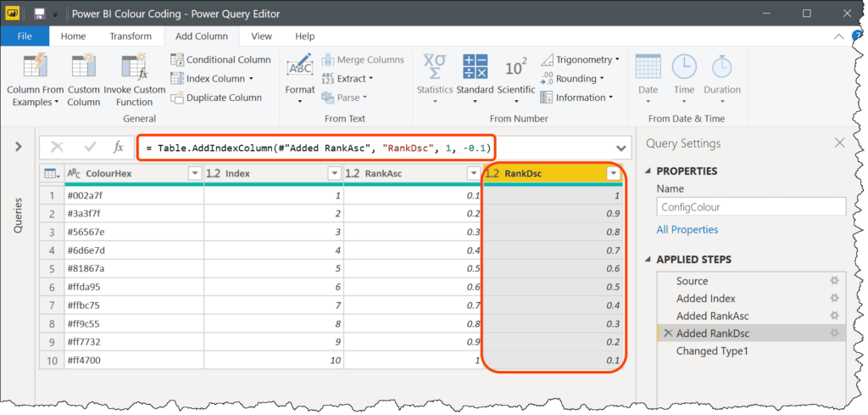The image size is (868, 415).
Task: Collapse the APPLIED STEPS section
Action: coord(648,260)
